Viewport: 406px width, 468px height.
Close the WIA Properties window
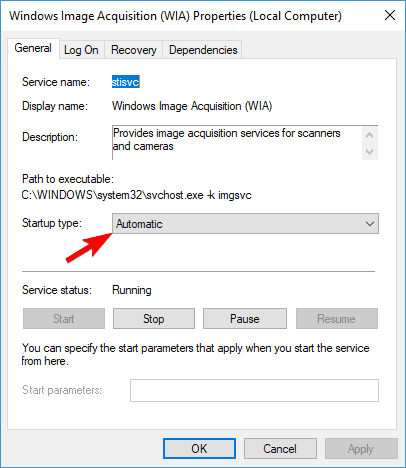[x=390, y=15]
